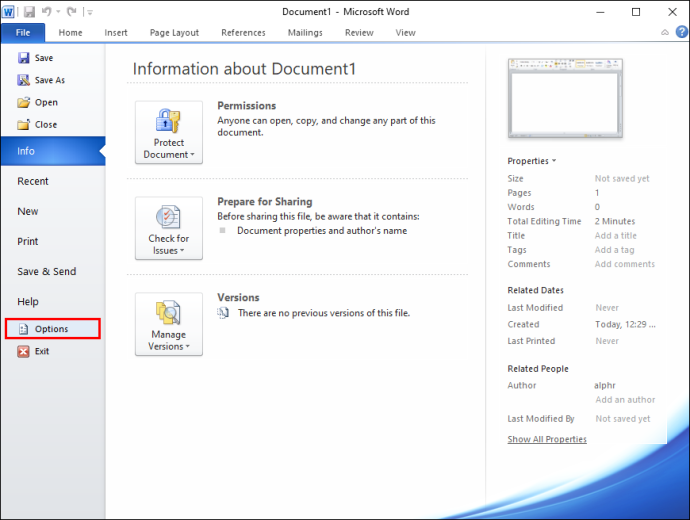Open Word Help question mark icon
Image resolution: width=690 pixels, height=520 pixels.
pyautogui.click(x=682, y=32)
